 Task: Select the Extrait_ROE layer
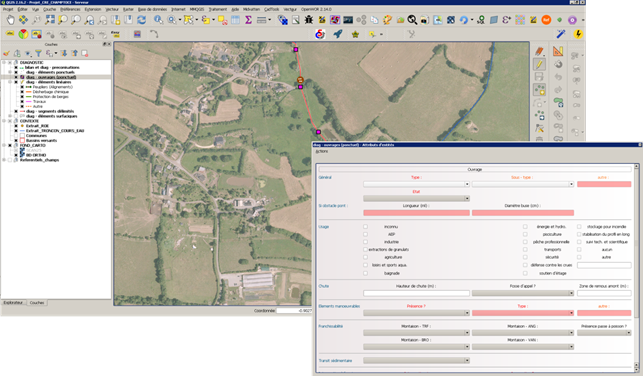(37, 126)
